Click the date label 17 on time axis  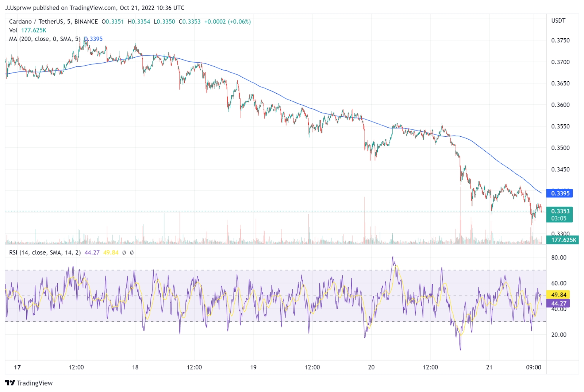click(17, 367)
